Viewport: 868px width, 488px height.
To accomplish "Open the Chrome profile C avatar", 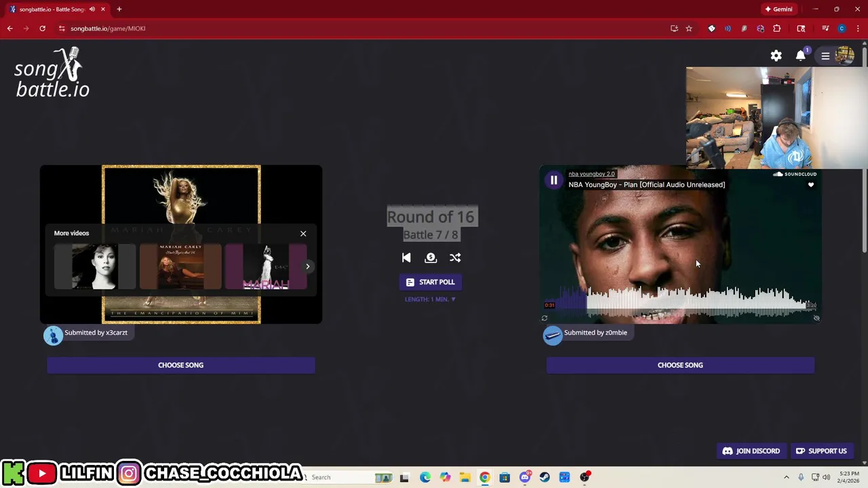I will tap(842, 28).
